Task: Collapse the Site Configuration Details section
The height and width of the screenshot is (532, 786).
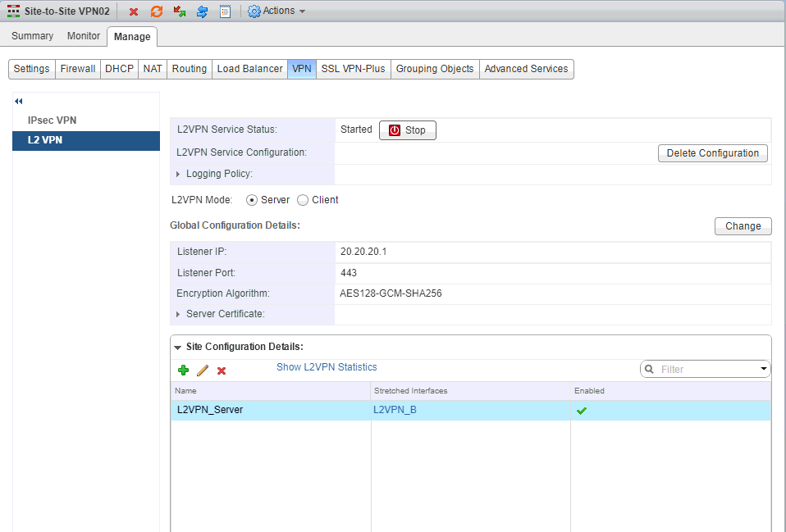Action: point(178,348)
